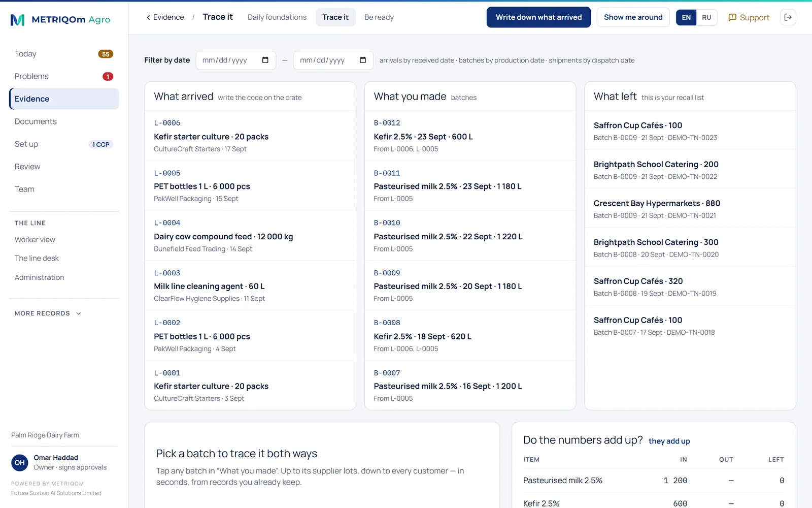Select batch B-0011 Pasteurised milk
812x508 pixels.
[470, 185]
